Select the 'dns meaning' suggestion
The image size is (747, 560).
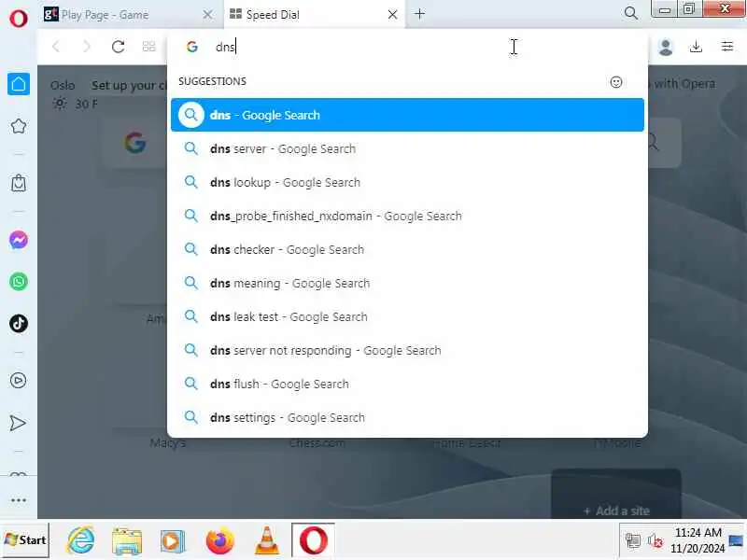(407, 283)
